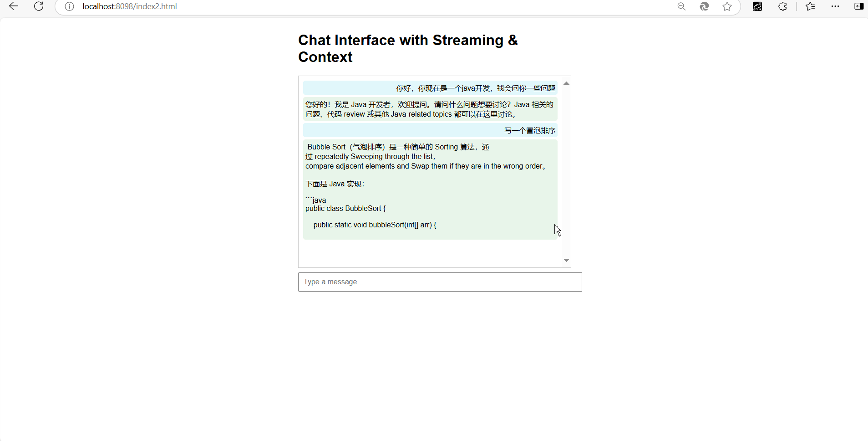Click the chat scrollbar down arrow
The width and height of the screenshot is (868, 441).
point(566,260)
